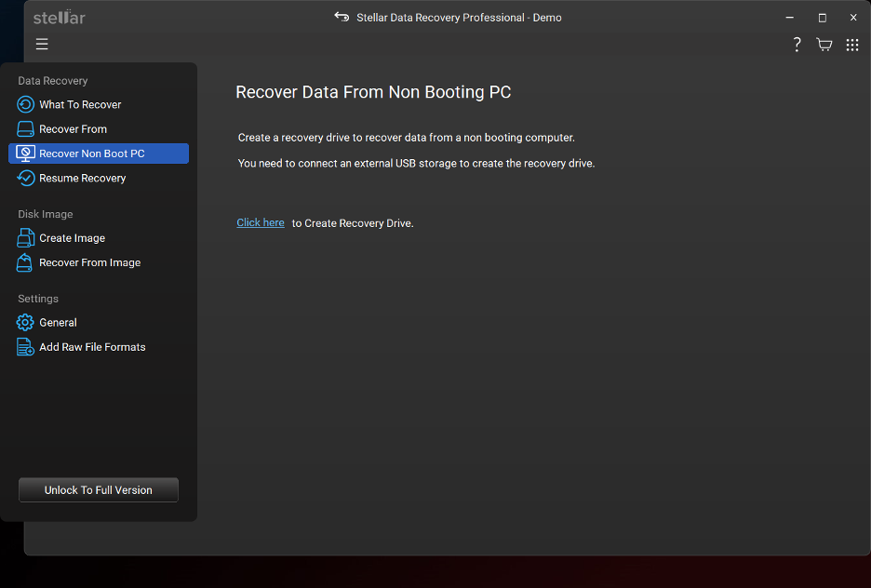Click the help question mark icon
871x588 pixels.
797,45
